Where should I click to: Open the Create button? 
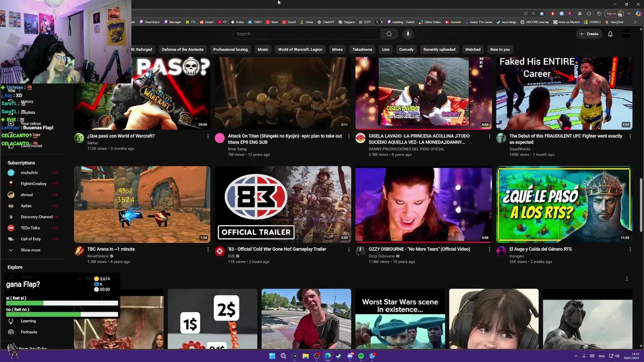(589, 34)
